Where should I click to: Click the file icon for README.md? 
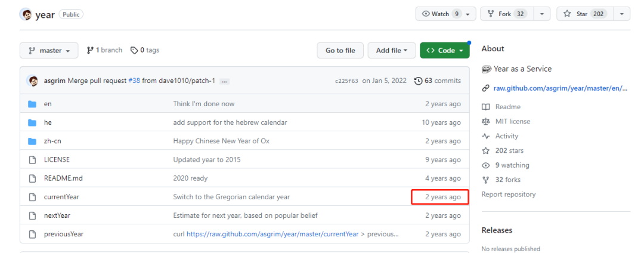32,178
